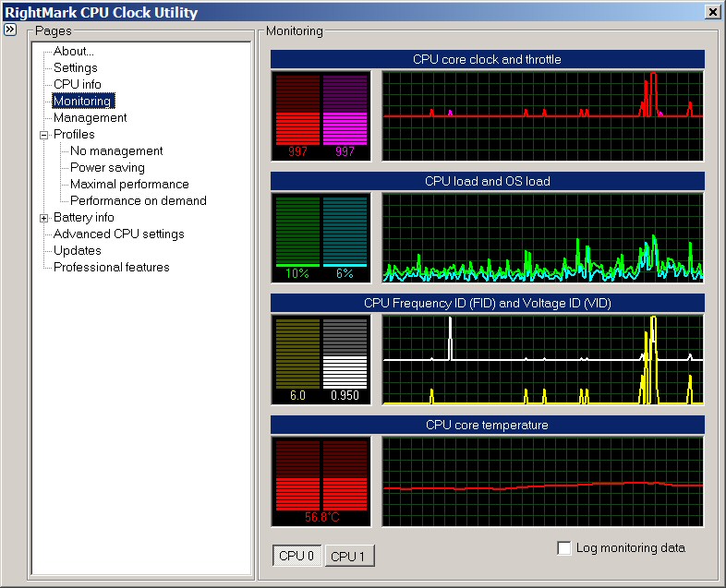Expand the Battery info node
Screen dimensions: 726x588
click(44, 219)
